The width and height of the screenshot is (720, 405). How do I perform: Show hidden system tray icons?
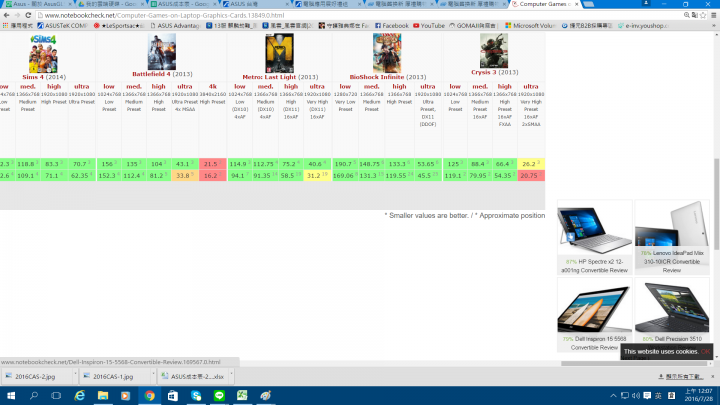[x=613, y=395]
